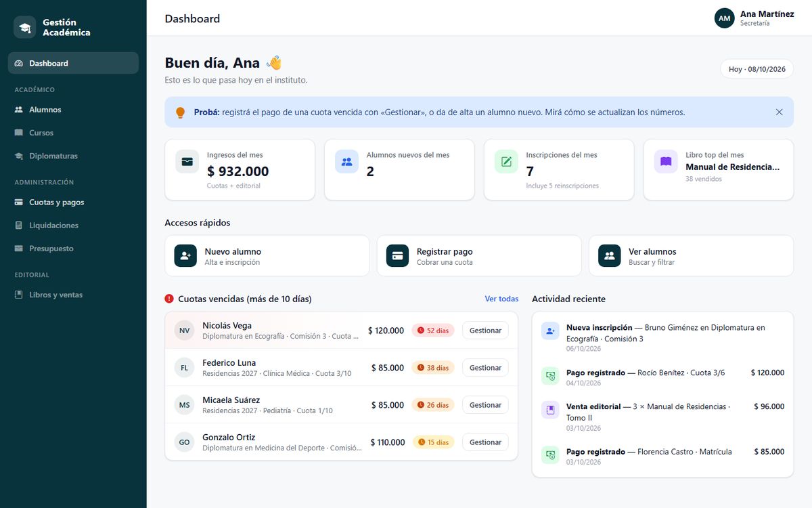Click the MS avatar for Micaela Suárez
The width and height of the screenshot is (812, 508).
184,405
